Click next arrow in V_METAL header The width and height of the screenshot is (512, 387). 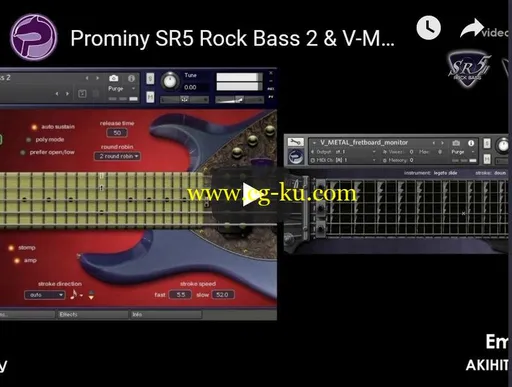[443, 143]
